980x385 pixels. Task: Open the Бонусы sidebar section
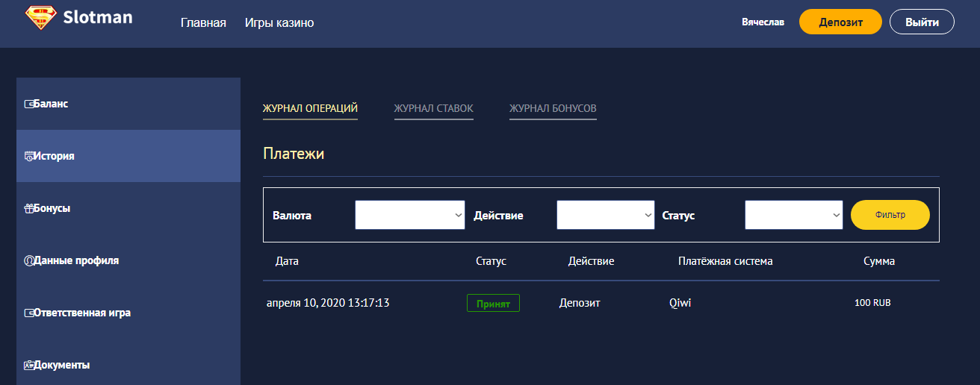[128, 208]
